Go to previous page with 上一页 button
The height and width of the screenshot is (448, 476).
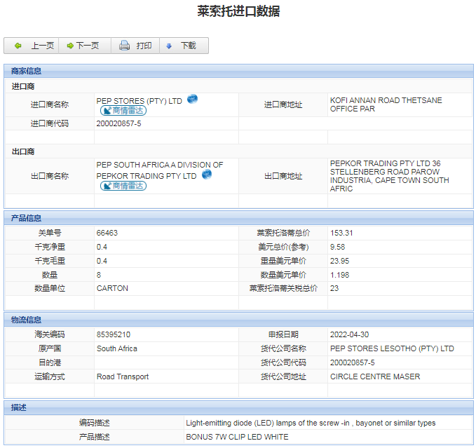tap(32, 46)
